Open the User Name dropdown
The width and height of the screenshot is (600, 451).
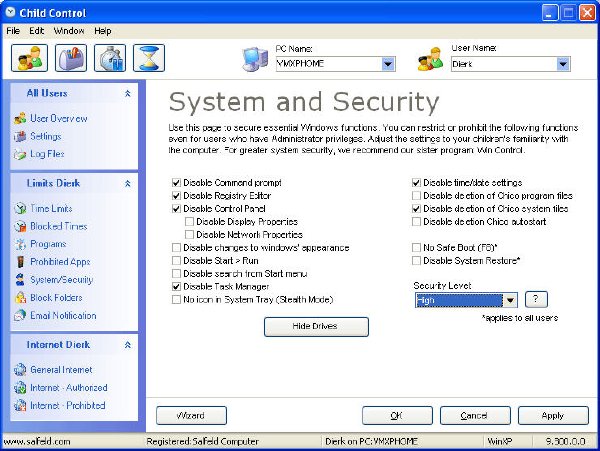coord(563,64)
